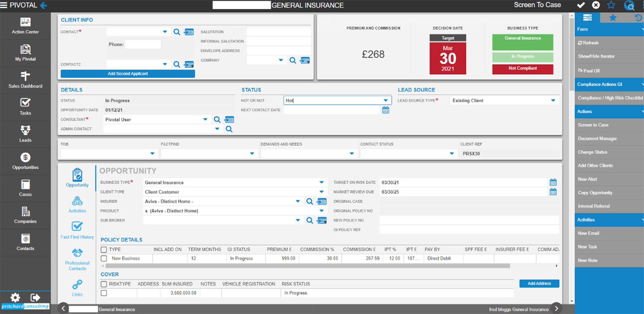The height and width of the screenshot is (314, 644).
Task: Click the Target On Risk Date calendar icon
Action: tap(553, 183)
